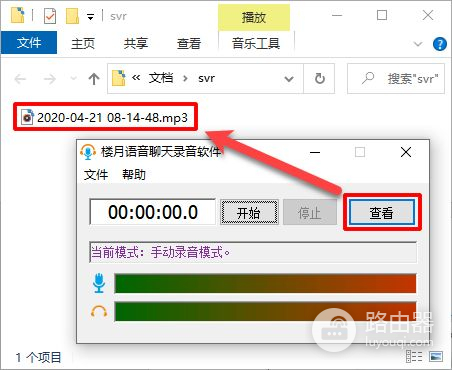Click the address bar folder icon
Screen dimensions: 452x370
pos(119,78)
